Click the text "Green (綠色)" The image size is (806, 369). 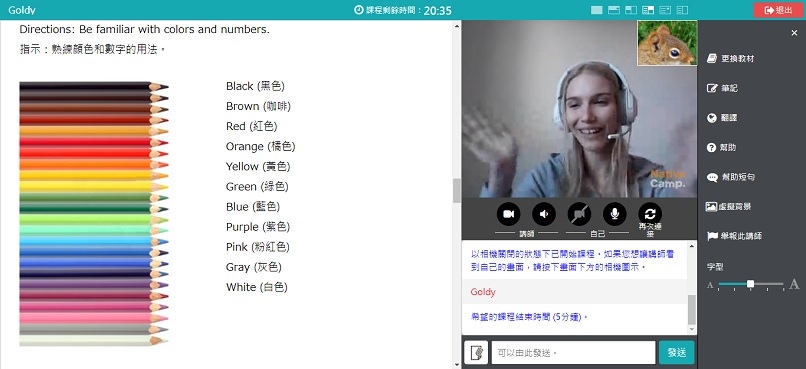[257, 187]
